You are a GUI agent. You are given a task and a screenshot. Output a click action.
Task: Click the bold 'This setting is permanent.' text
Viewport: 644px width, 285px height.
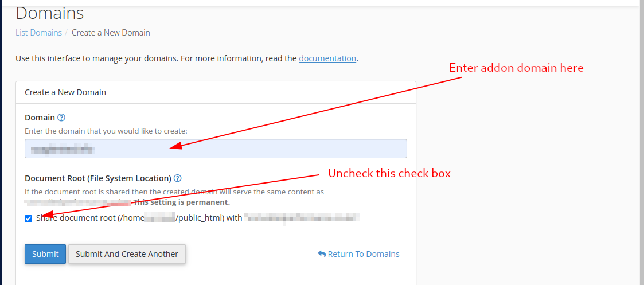pos(181,202)
